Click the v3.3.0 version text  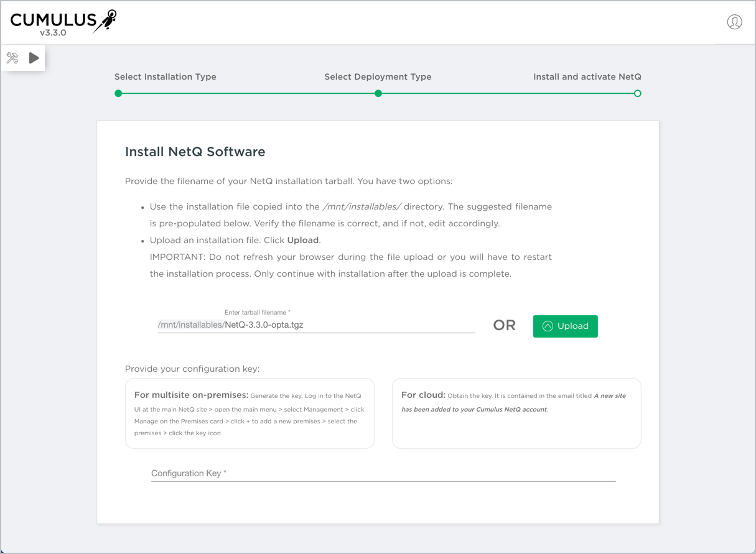[53, 33]
